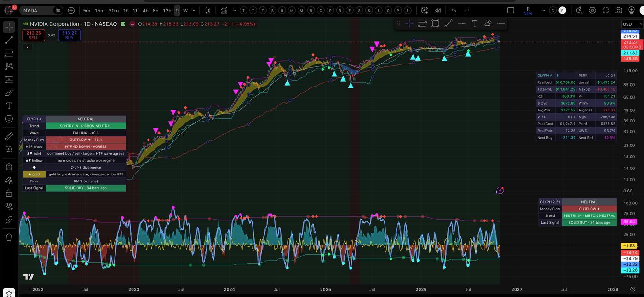Open the quick search icon
The height and width of the screenshot is (297, 644).
pos(579,10)
